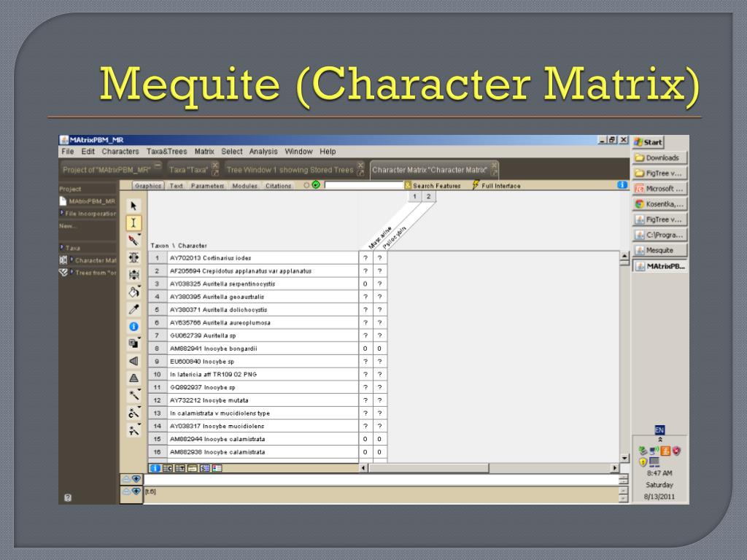Switch to Tree Window 1 tab
The height and width of the screenshot is (560, 747).
(294, 169)
